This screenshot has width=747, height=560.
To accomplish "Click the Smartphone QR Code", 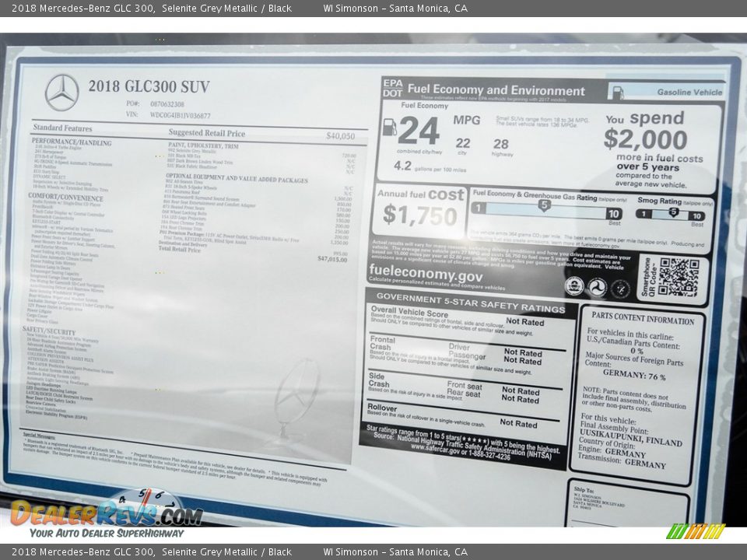I will [678, 278].
